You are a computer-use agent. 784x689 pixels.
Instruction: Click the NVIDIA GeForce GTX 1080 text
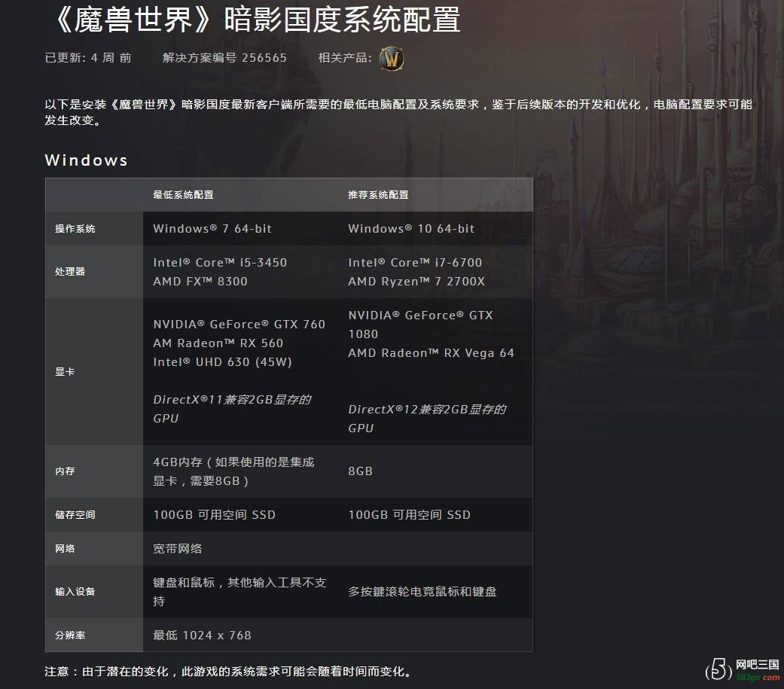[420, 325]
